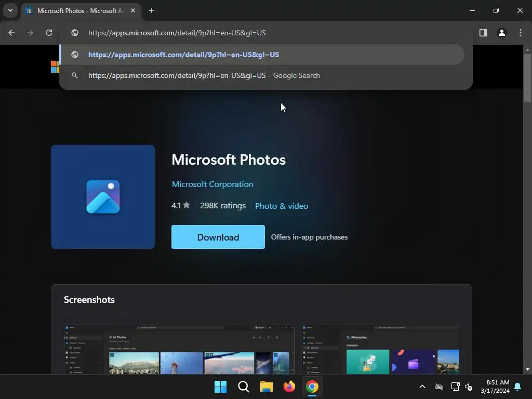Open the Memories screenshot thumbnail
Image resolution: width=532 pixels, height=399 pixels.
click(380, 350)
